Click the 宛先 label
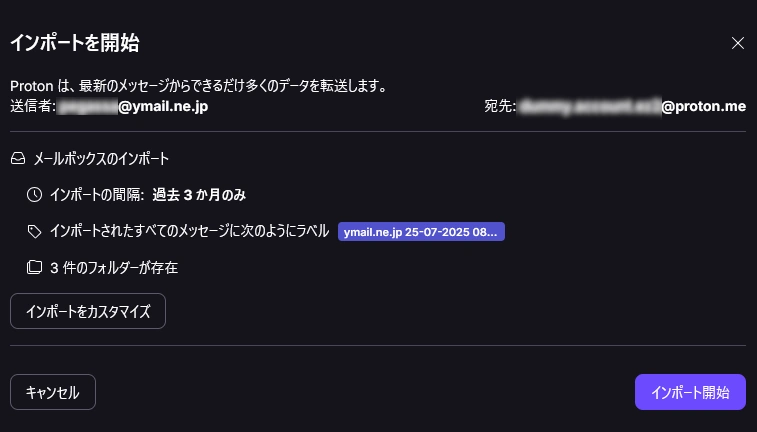 pos(500,106)
